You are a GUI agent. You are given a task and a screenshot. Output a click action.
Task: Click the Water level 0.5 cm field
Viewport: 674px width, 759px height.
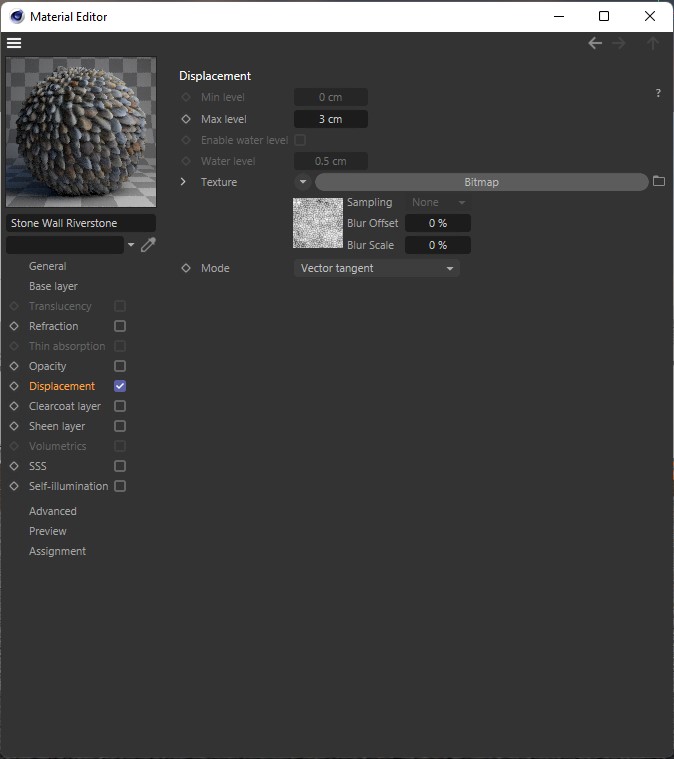click(331, 161)
